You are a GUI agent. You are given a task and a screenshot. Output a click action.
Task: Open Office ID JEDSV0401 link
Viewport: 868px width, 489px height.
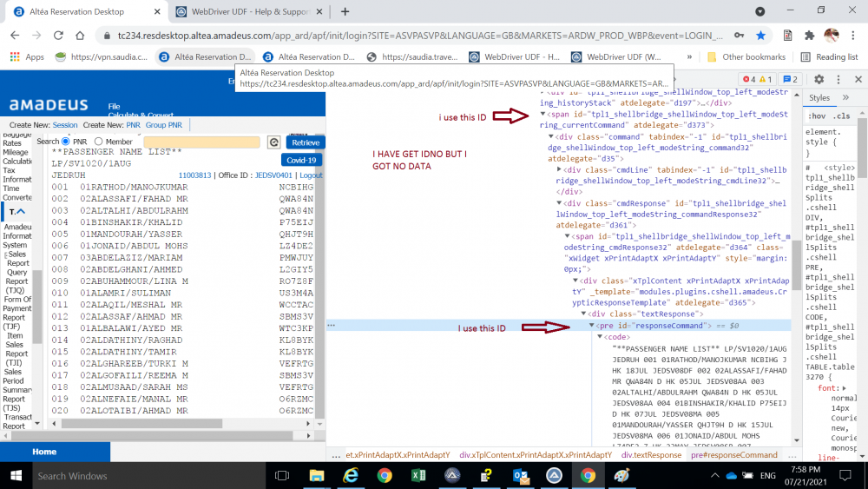[x=273, y=175]
